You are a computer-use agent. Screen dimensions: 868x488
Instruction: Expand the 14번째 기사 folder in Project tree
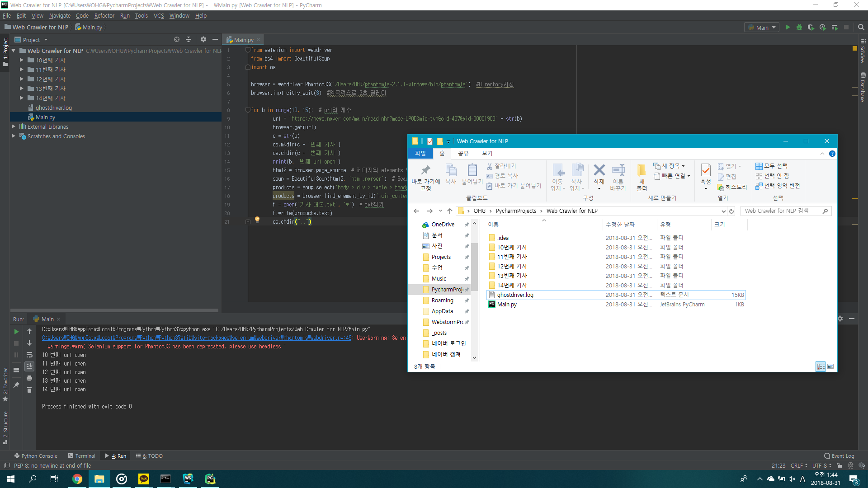(21, 98)
